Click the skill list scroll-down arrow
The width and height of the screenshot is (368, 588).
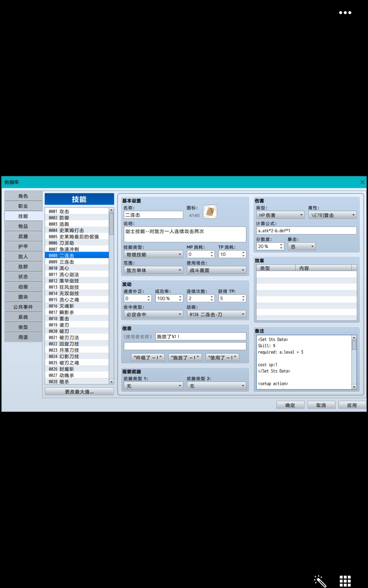coord(112,382)
